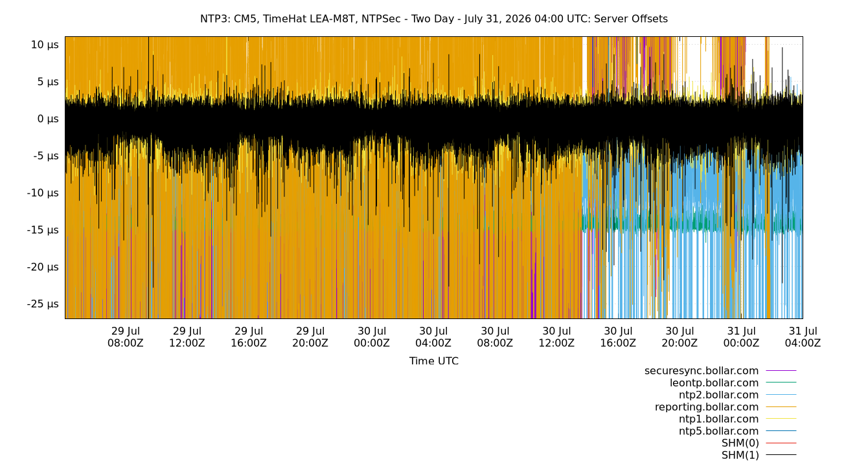
Task: Click the chart title about NTP3 Server Offsets
Action: (434, 19)
